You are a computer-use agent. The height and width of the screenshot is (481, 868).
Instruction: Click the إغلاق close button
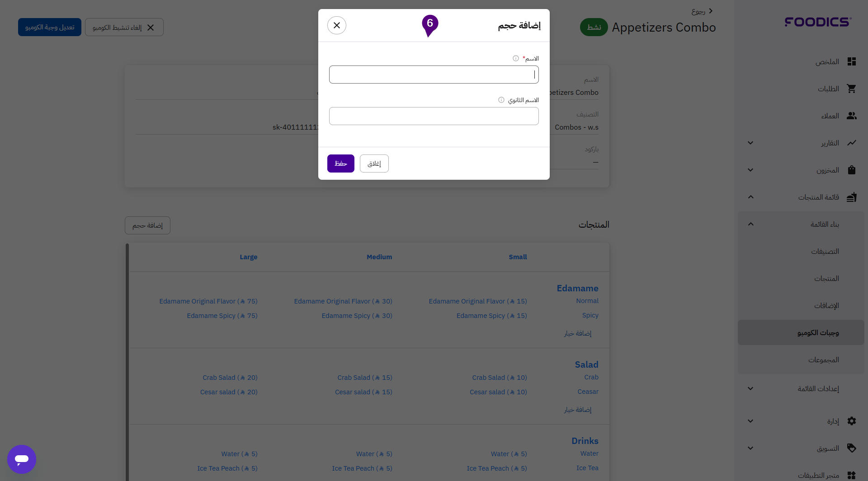(x=374, y=163)
